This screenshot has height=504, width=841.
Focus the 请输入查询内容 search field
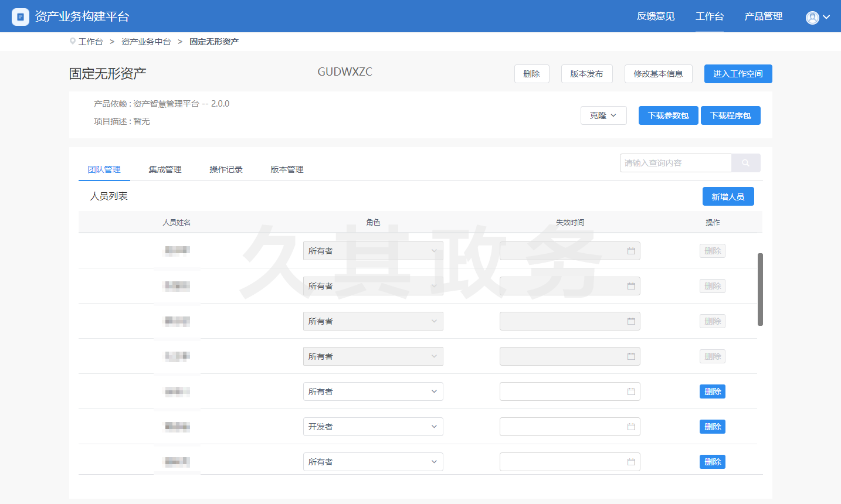pos(676,163)
